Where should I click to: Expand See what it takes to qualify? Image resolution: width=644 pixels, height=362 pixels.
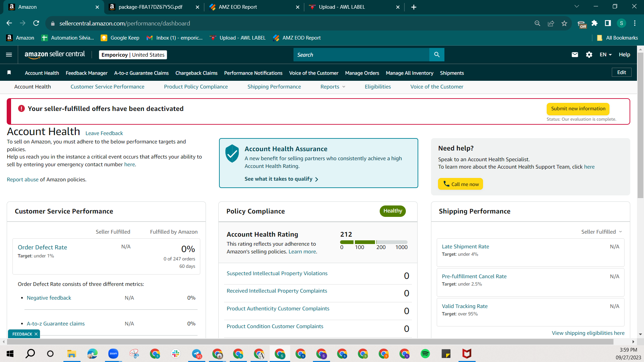(281, 179)
